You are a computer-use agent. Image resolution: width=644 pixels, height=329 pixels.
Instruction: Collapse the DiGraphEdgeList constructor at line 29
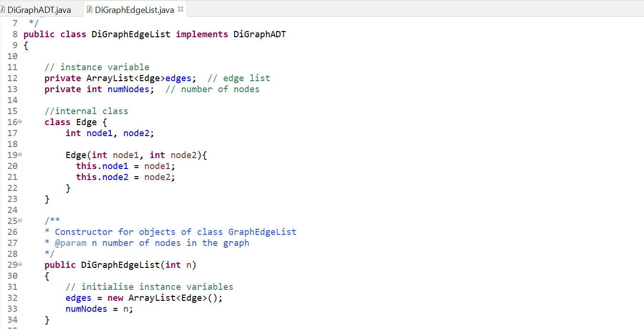click(19, 265)
